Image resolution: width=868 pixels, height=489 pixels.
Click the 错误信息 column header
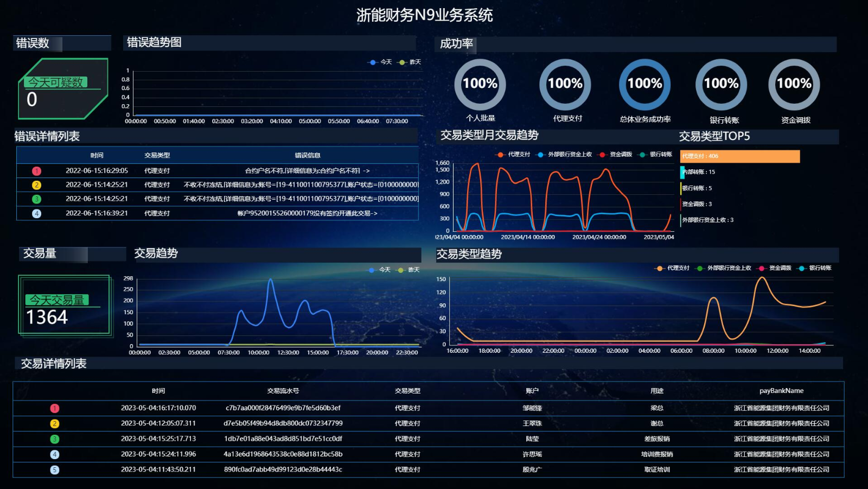(x=308, y=155)
